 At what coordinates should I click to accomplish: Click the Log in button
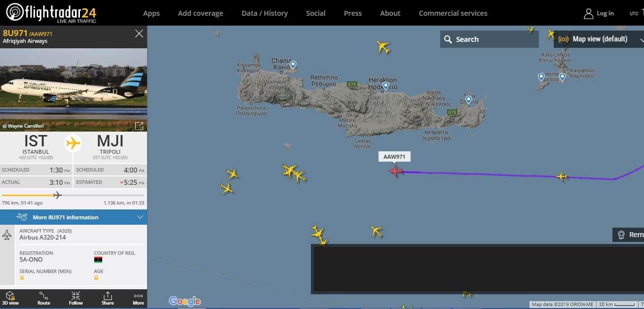pos(605,13)
